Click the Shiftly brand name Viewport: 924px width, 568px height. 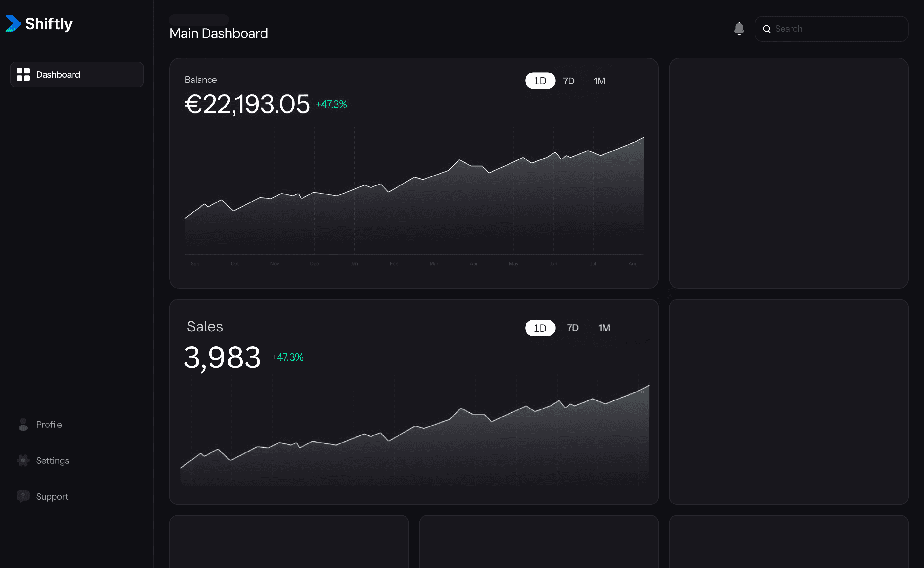[48, 24]
